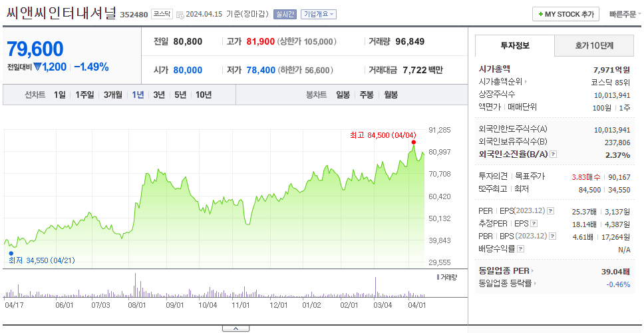644x333 pixels.
Task: Click the 4.61배 PBR value
Action: click(584, 237)
